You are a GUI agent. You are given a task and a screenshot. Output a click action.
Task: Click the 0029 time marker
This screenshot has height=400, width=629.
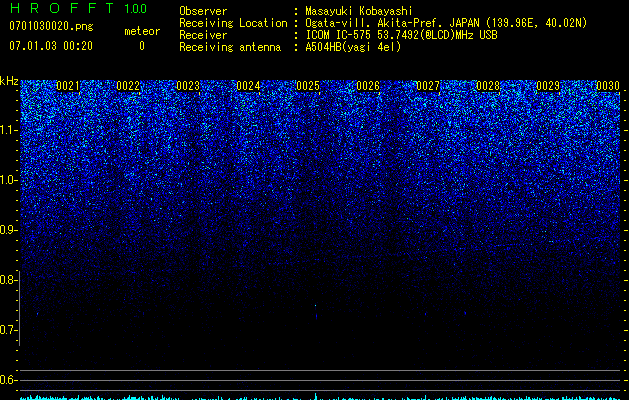548,86
